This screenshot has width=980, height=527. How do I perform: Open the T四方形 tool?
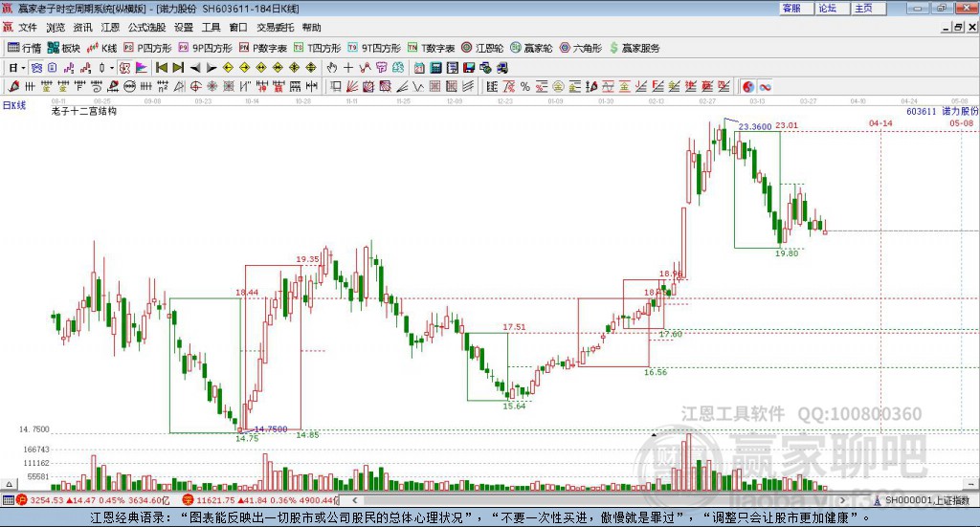point(318,48)
